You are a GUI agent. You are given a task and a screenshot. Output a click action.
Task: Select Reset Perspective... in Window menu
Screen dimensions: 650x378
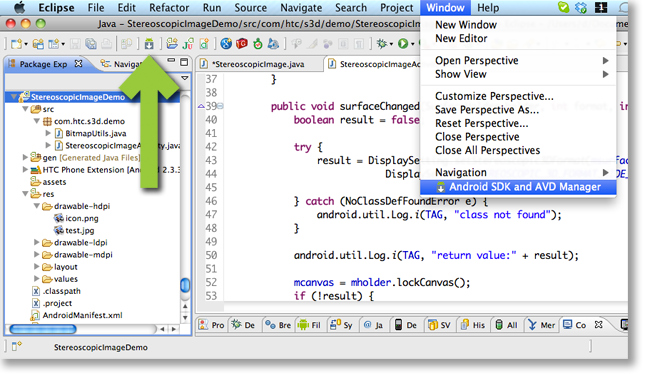481,124
